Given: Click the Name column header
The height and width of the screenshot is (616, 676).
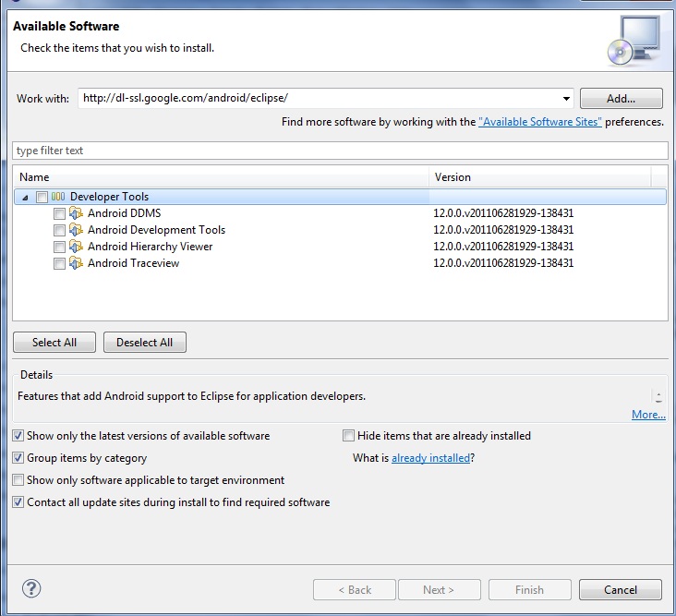Looking at the screenshot, I should (x=221, y=177).
